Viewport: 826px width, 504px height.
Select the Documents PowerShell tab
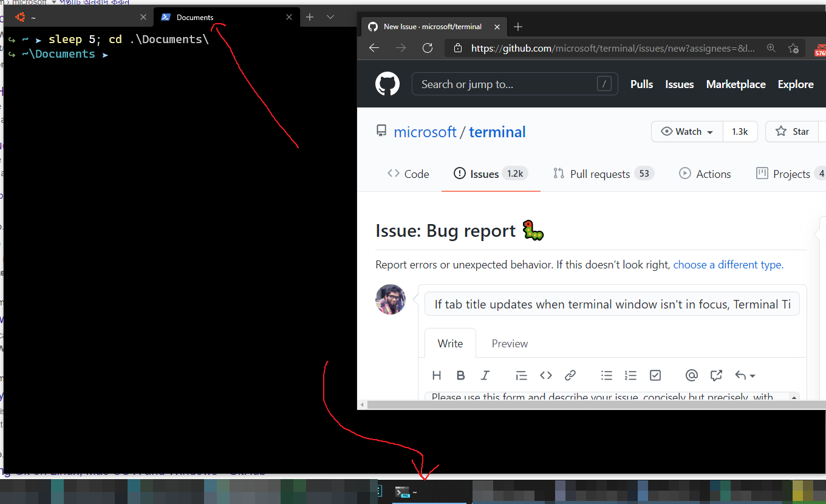tap(227, 18)
